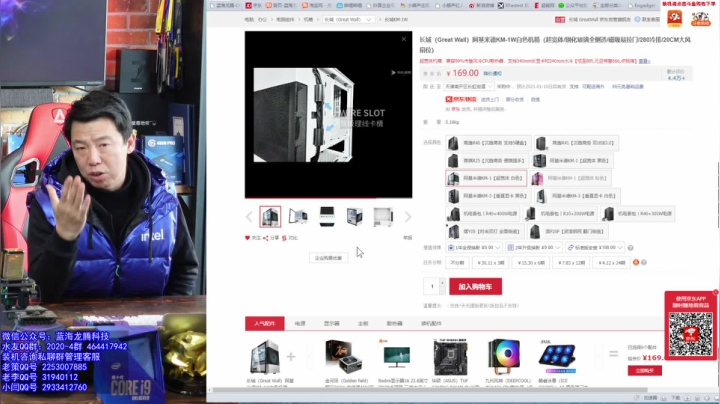This screenshot has width=720, height=404.
Task: Open the power supply accessories tab
Action: [300, 323]
